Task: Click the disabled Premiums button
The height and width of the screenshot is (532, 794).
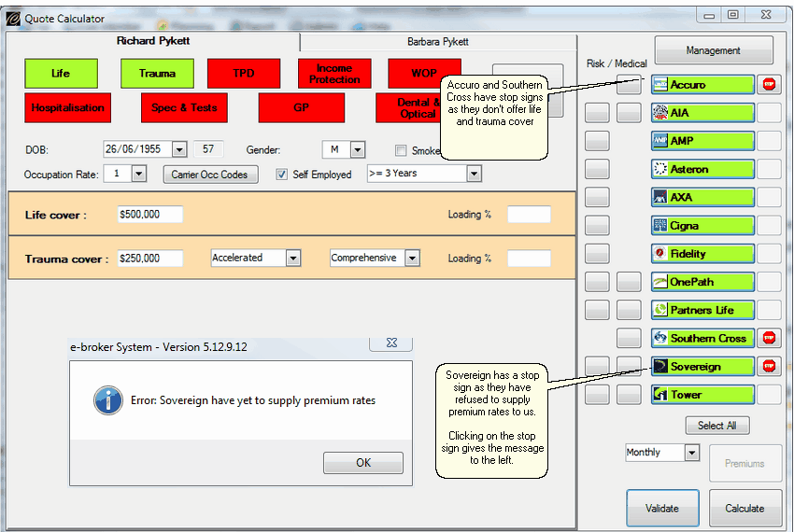Action: pyautogui.click(x=744, y=463)
